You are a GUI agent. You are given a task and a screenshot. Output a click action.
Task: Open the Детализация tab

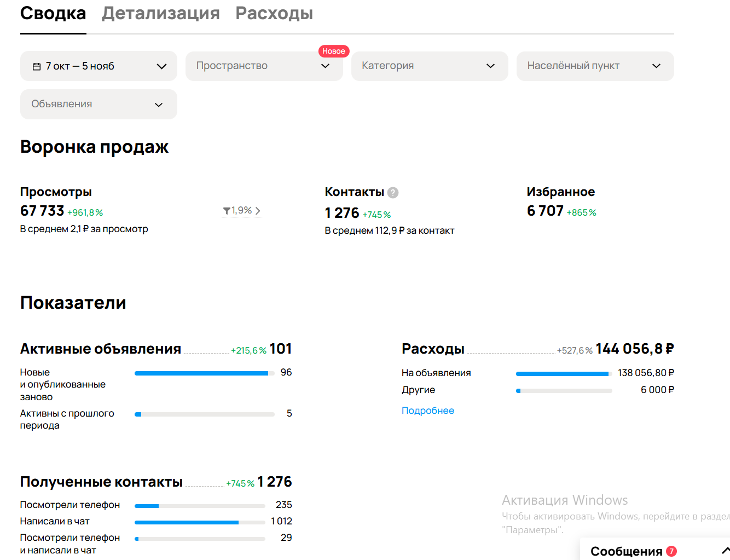point(161,14)
